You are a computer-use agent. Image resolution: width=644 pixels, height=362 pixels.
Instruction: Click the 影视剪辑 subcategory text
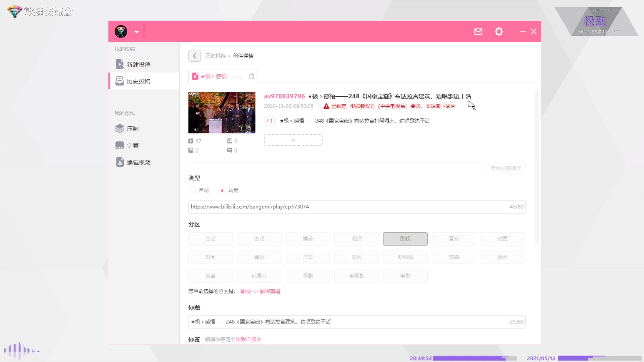[x=270, y=291]
